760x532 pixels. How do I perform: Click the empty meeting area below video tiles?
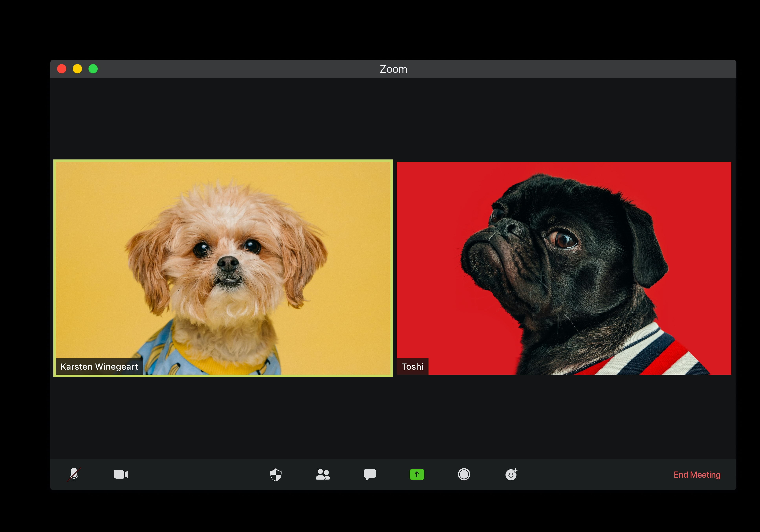[x=393, y=417]
